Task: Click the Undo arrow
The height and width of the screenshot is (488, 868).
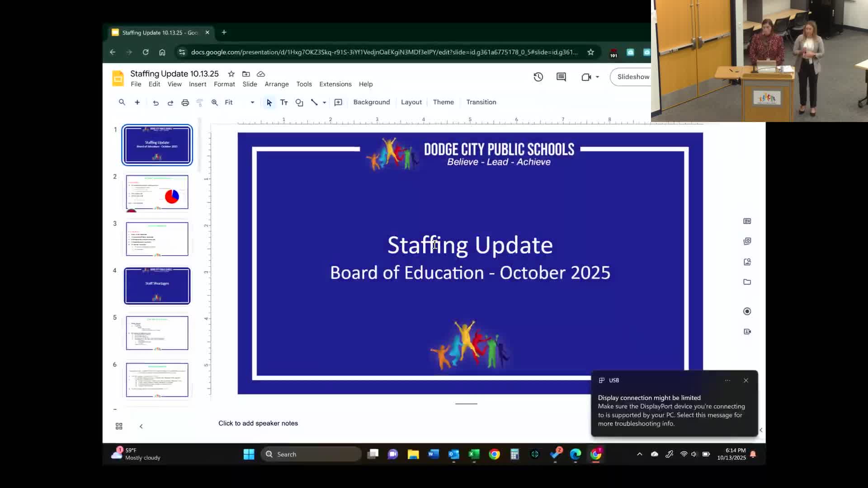Action: coord(156,103)
